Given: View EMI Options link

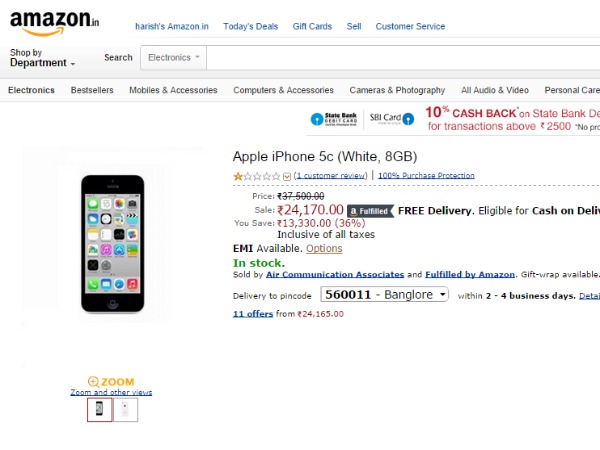Looking at the screenshot, I should tap(324, 248).
